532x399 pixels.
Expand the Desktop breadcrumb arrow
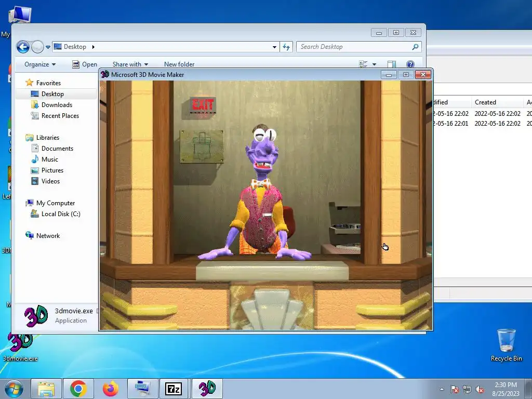click(x=94, y=47)
